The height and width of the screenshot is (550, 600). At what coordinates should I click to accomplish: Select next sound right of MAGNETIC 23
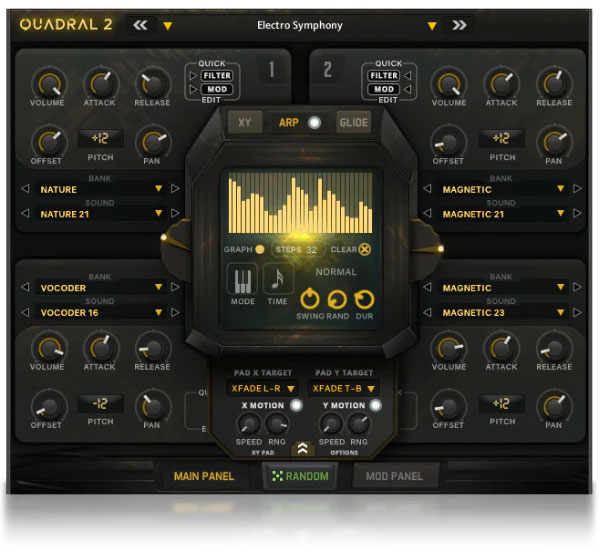pos(577,312)
